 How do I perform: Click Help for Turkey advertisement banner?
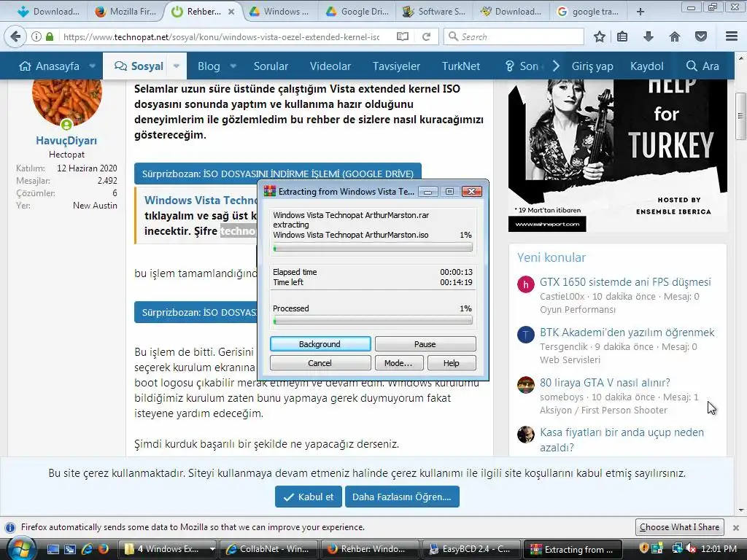tap(617, 156)
